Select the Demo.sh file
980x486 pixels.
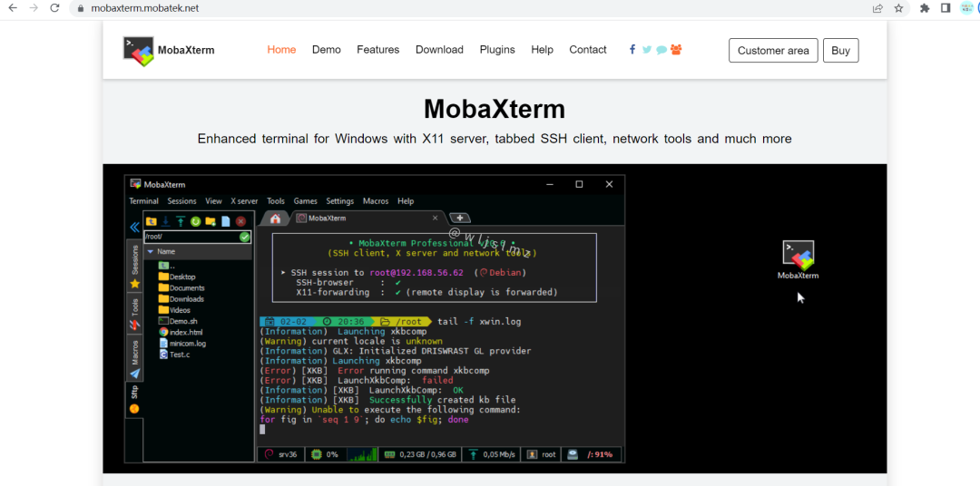(x=178, y=321)
